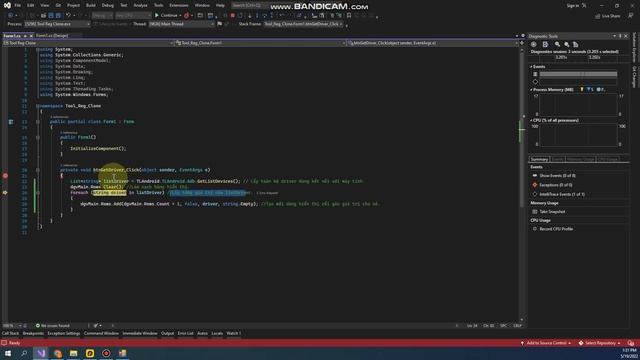Collapse the foreach block outline
The width and height of the screenshot is (640, 360).
pos(38,193)
